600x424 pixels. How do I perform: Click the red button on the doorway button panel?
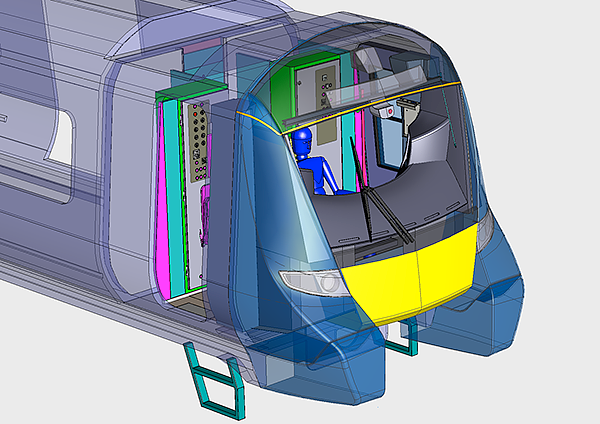pos(195,114)
